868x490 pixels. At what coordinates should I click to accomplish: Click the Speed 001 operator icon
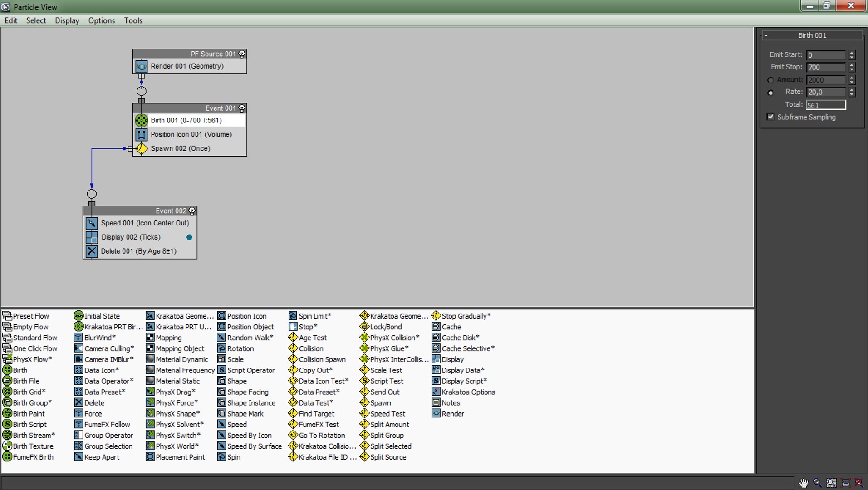[x=92, y=223]
